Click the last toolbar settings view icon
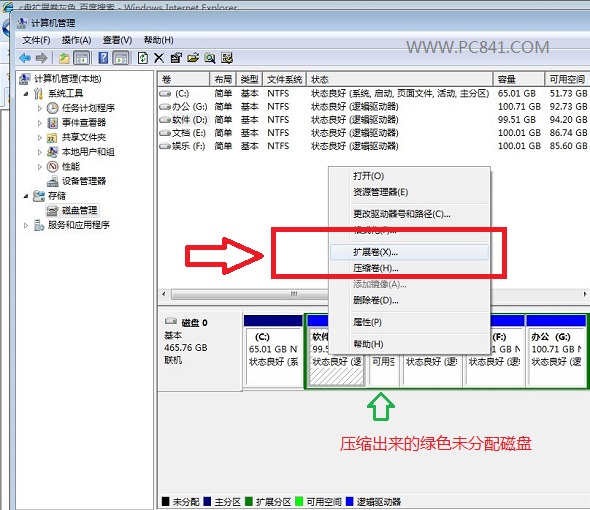 pyautogui.click(x=227, y=58)
